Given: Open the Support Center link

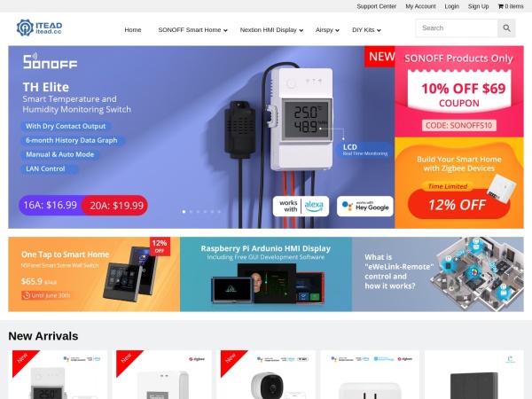Looking at the screenshot, I should click(376, 6).
